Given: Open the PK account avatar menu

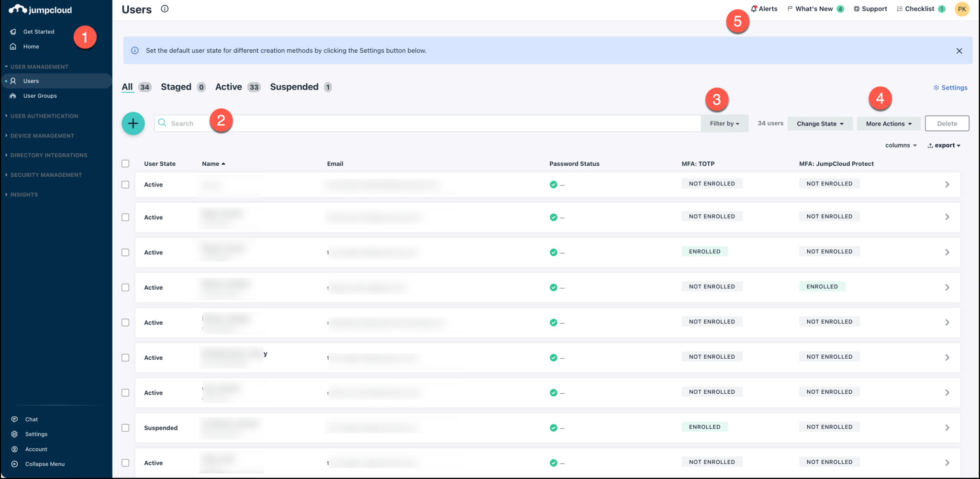Looking at the screenshot, I should coord(962,9).
